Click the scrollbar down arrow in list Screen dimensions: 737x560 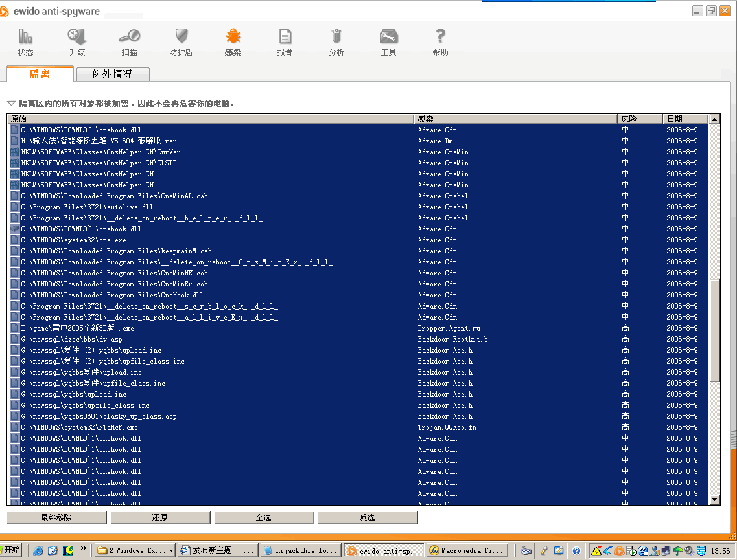click(x=714, y=500)
